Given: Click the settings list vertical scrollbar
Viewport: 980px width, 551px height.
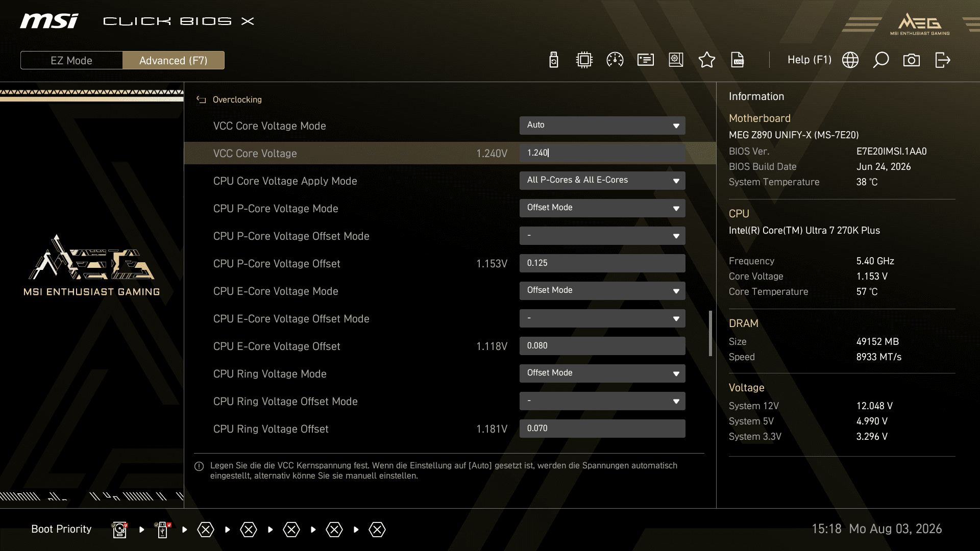Looking at the screenshot, I should [710, 334].
